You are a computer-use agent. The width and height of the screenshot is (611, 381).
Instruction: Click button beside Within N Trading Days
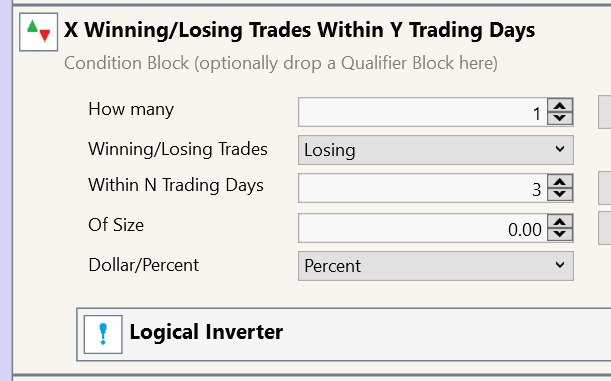tap(605, 188)
